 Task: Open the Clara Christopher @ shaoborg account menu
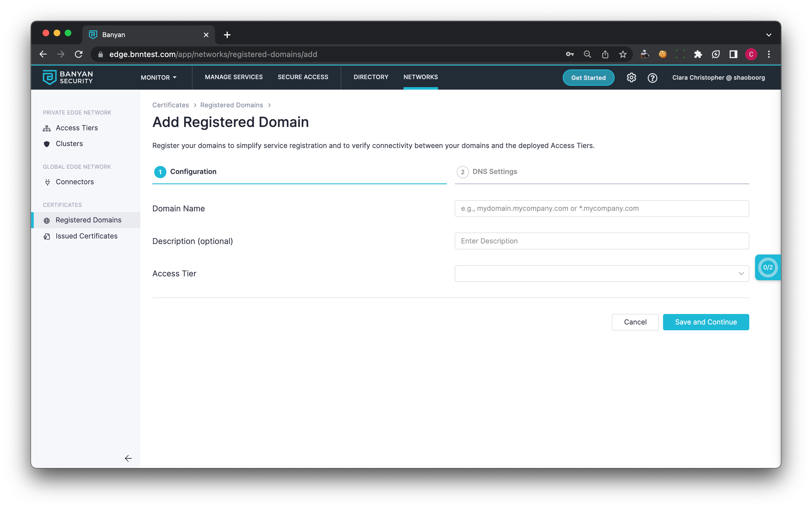point(718,78)
